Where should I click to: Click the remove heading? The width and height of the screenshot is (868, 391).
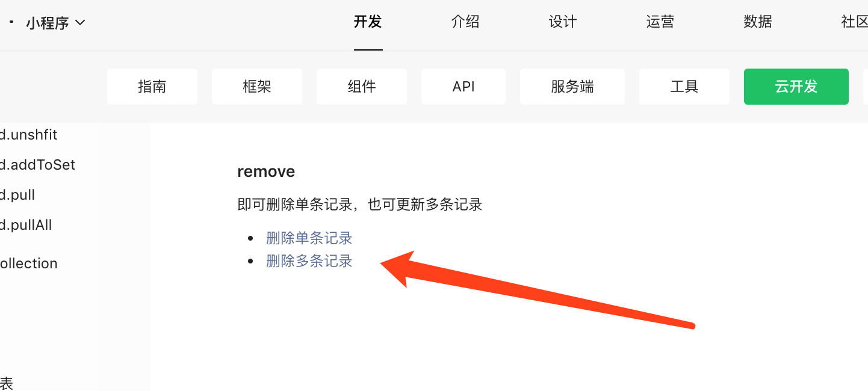coord(266,171)
